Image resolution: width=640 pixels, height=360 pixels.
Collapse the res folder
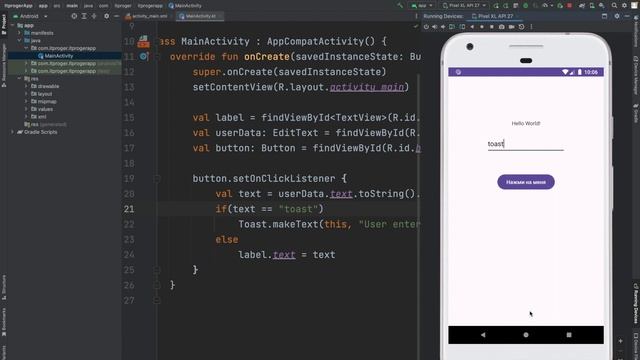(19, 78)
